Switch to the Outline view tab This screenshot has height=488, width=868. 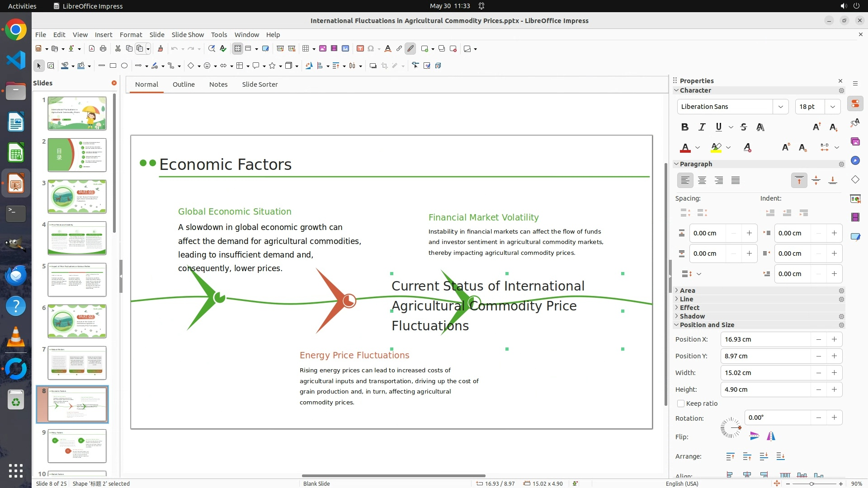tap(184, 84)
